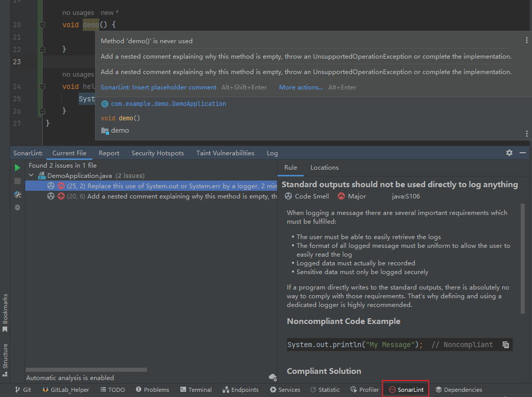
Task: Open the Profiler tool window
Action: coord(365,389)
